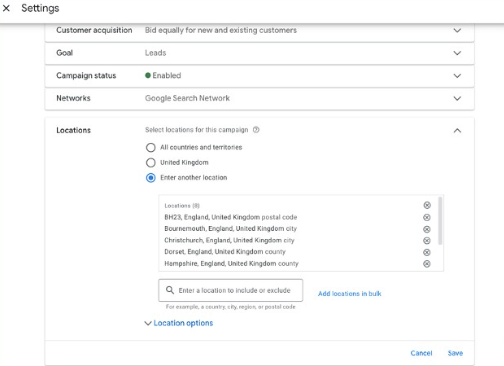The height and width of the screenshot is (366, 504).
Task: Expand the Goal section
Action: [457, 53]
